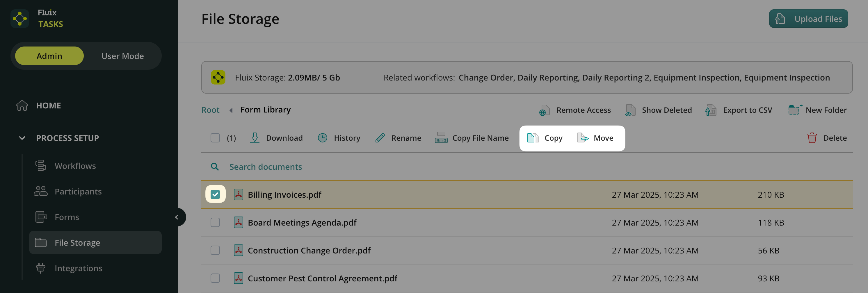868x293 pixels.
Task: Click the Copy File Name icon
Action: click(x=441, y=138)
